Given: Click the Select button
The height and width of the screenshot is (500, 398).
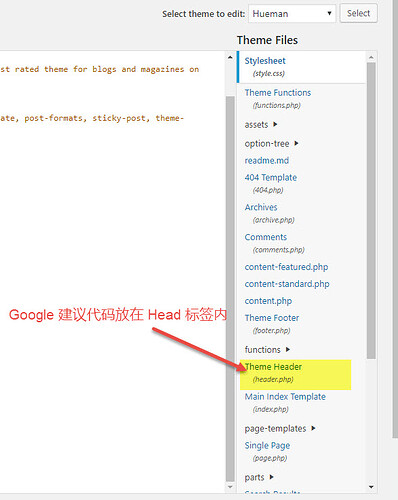Looking at the screenshot, I should click(358, 13).
